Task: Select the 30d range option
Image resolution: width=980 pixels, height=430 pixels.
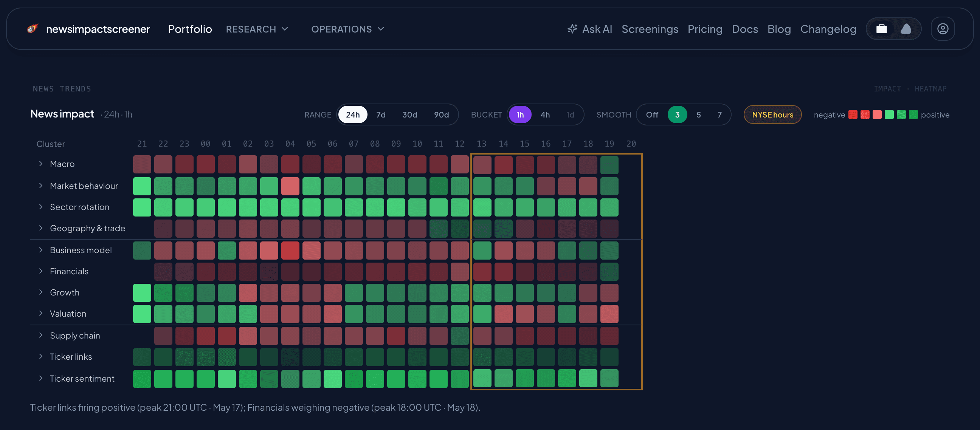Action: (x=410, y=114)
